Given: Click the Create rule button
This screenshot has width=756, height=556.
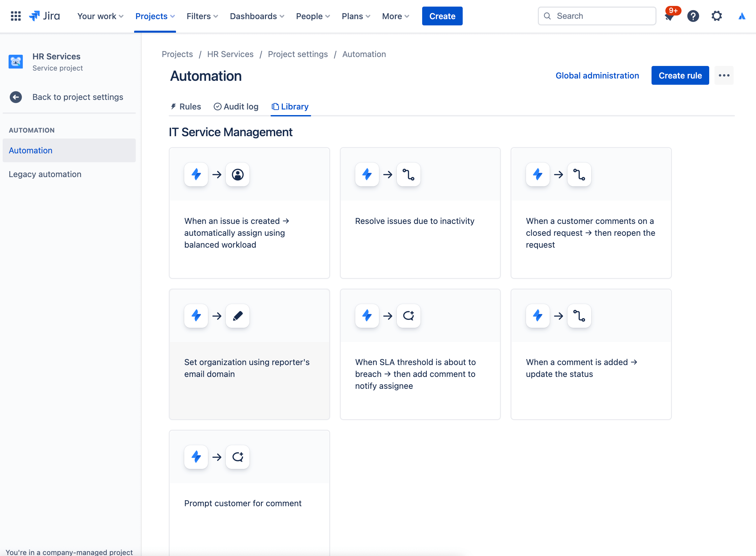Looking at the screenshot, I should [680, 75].
